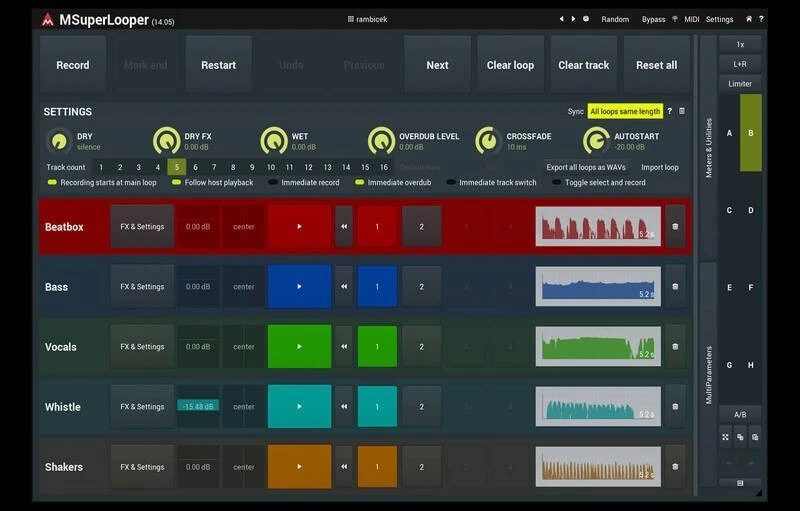Open Beatbox FX & Settings
Viewport: 800px width, 511px height.
point(142,226)
